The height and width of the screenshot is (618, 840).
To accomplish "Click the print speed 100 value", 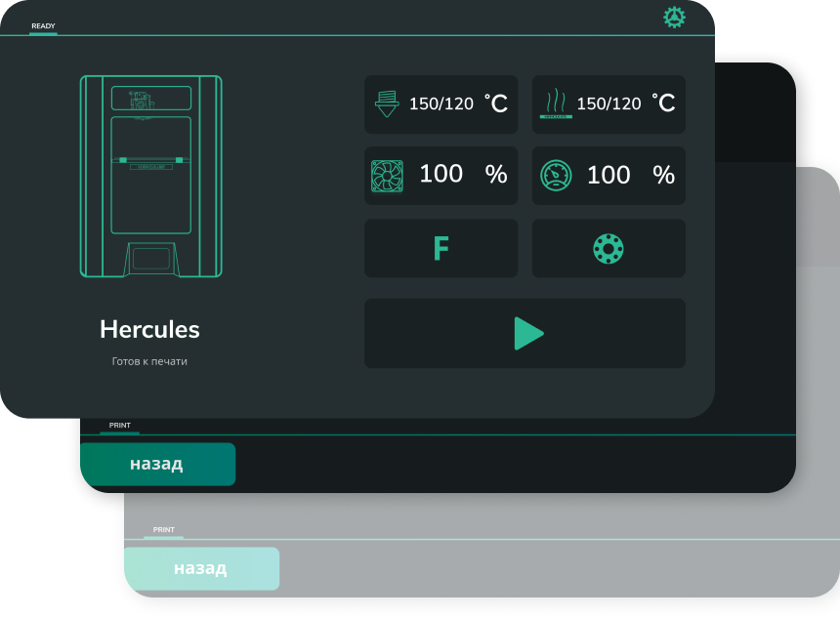I will pyautogui.click(x=609, y=175).
